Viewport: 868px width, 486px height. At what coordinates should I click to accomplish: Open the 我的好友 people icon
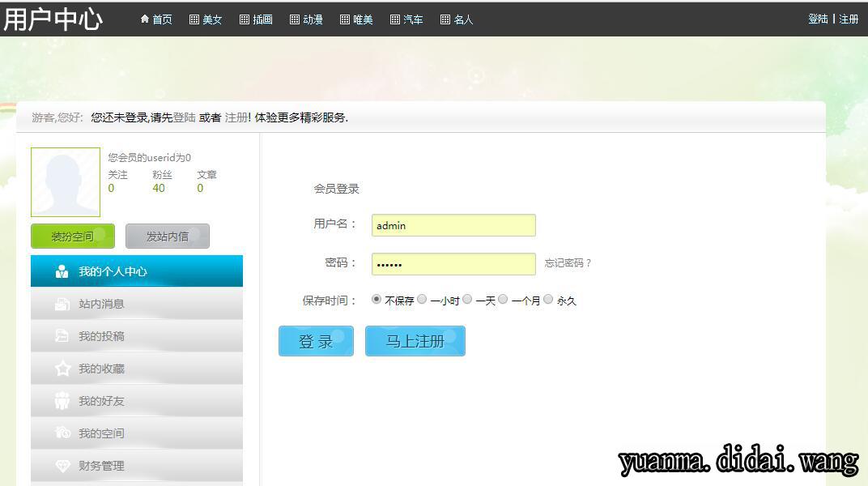(x=62, y=401)
